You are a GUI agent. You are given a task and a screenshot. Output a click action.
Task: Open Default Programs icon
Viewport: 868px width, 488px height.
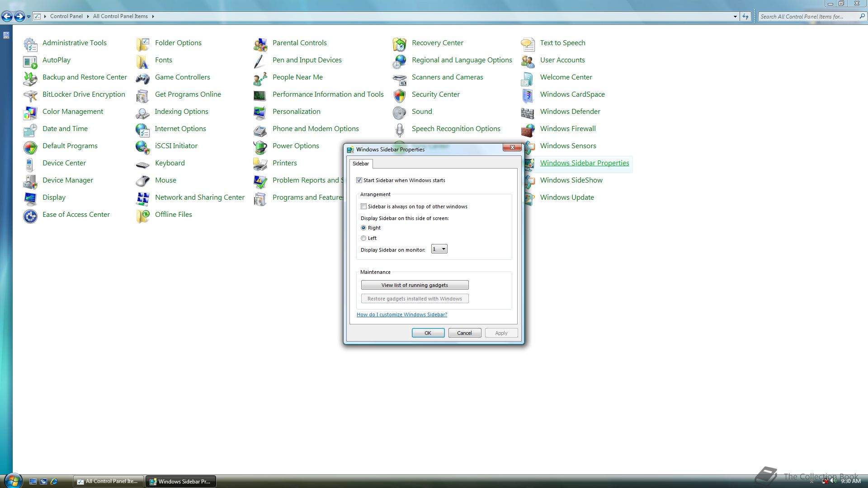[30, 147]
